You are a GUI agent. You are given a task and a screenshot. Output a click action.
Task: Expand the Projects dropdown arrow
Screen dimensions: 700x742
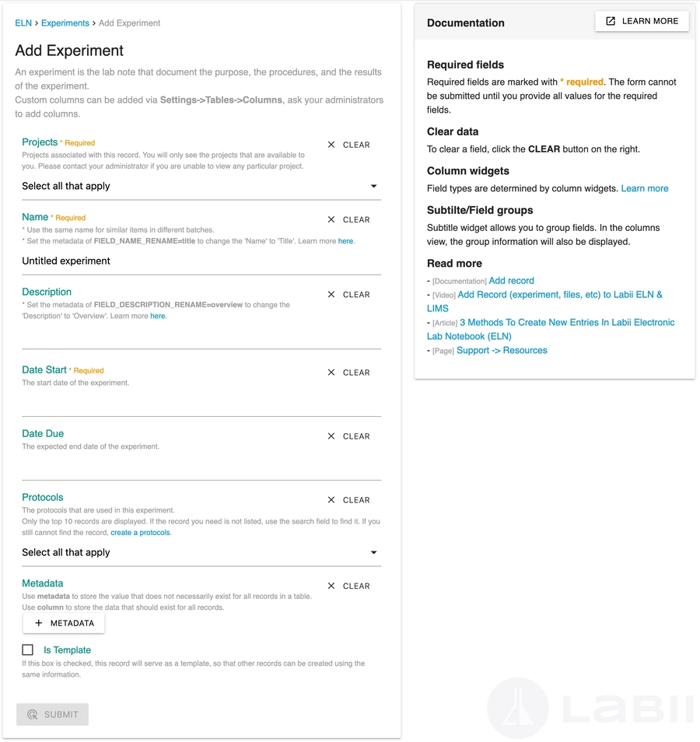373,186
